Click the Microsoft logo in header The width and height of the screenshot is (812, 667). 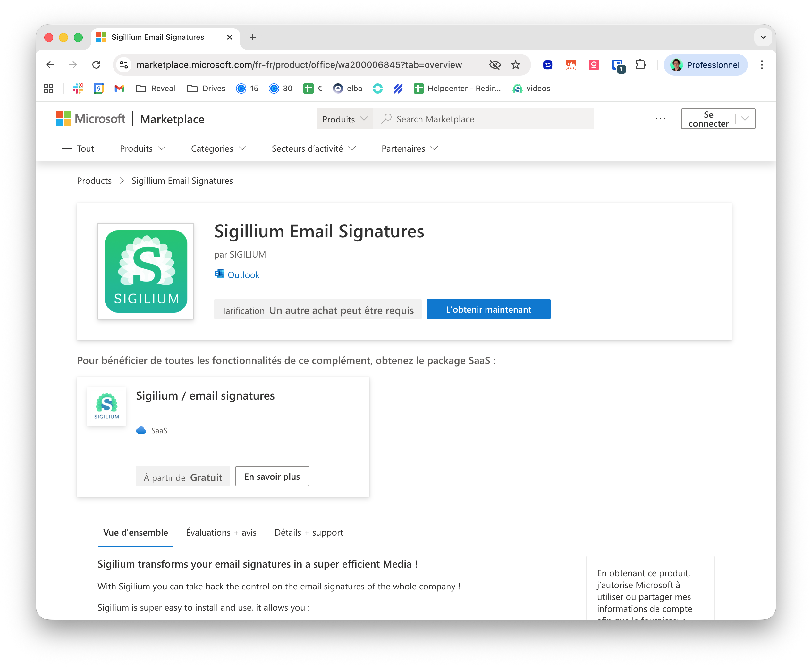click(91, 119)
